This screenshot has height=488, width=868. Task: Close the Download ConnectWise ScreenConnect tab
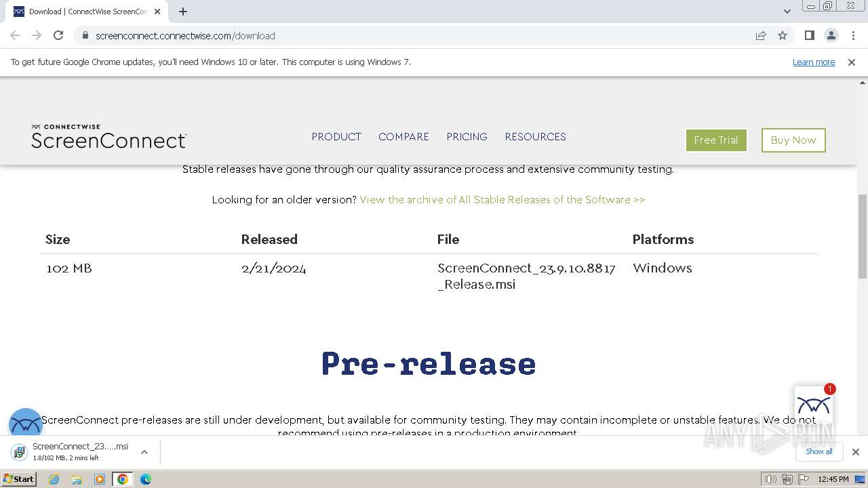click(157, 12)
